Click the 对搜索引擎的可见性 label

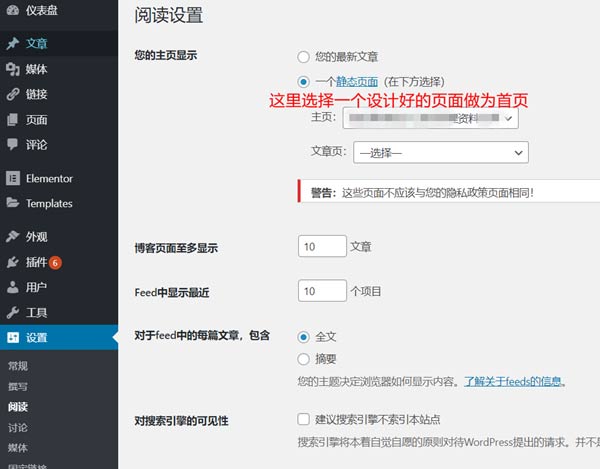pos(181,421)
